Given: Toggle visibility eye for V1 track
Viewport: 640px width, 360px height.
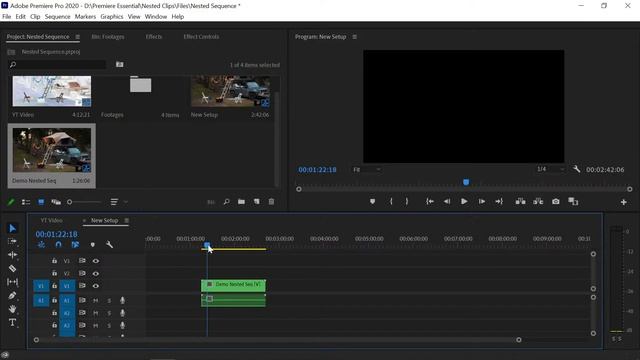Looking at the screenshot, I should click(x=96, y=286).
